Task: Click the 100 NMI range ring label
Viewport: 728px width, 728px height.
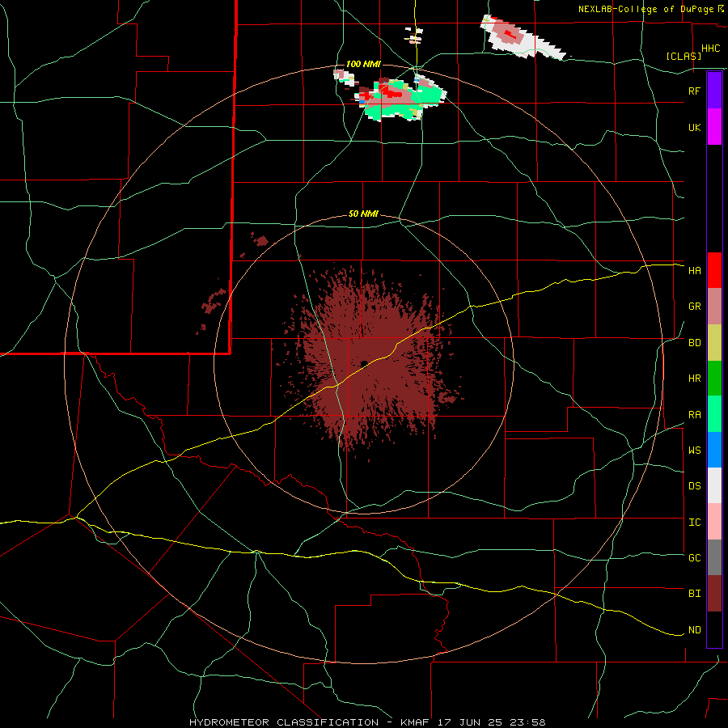Action: click(x=363, y=64)
